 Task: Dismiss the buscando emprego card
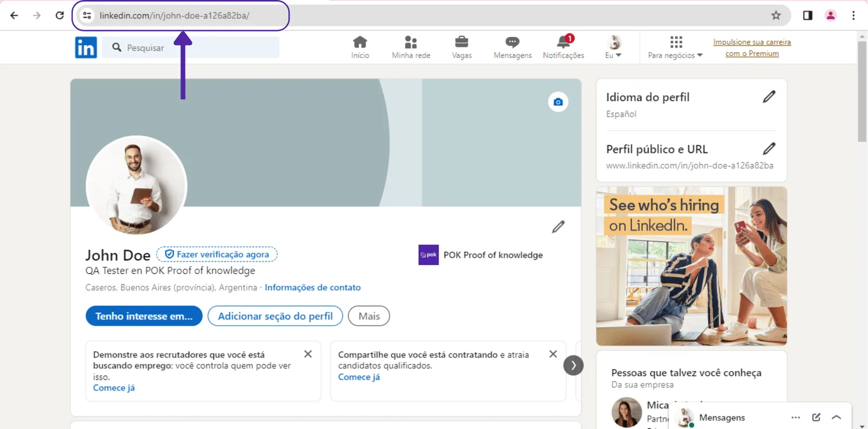coord(308,354)
